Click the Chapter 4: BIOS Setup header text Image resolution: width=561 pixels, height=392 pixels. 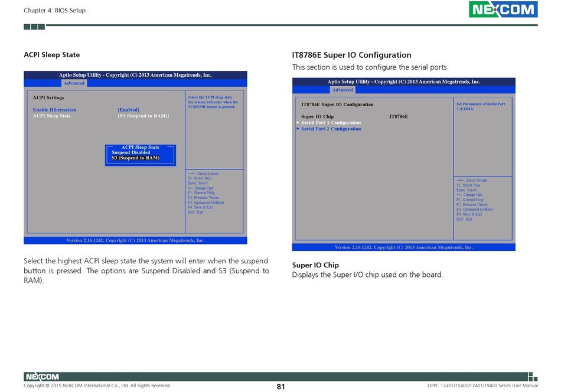pyautogui.click(x=54, y=11)
